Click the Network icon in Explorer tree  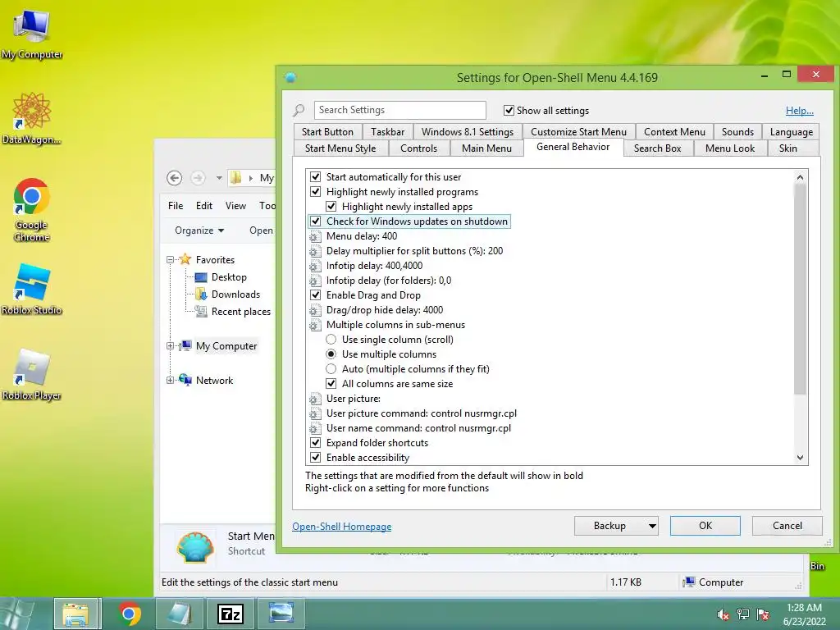(x=185, y=380)
